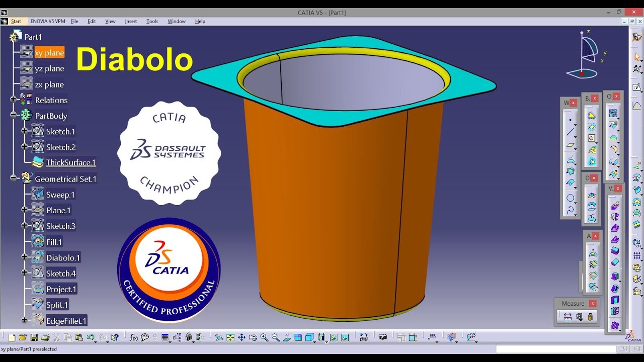Close the Measure floating toolbar

pos(592,304)
